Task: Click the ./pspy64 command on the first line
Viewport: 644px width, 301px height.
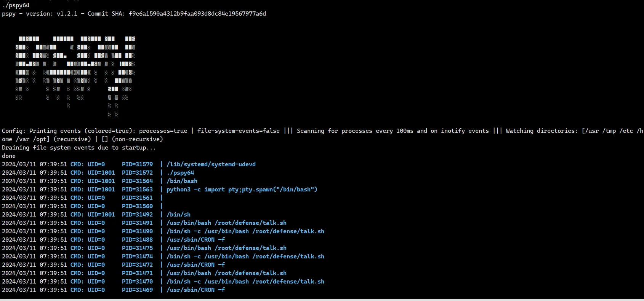Action: point(16,5)
